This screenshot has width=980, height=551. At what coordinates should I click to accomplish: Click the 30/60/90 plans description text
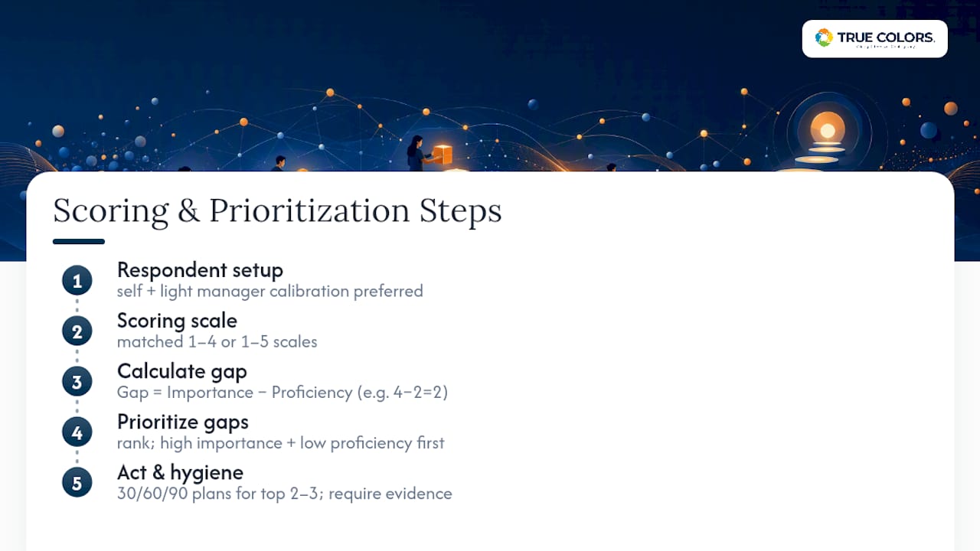(x=285, y=494)
